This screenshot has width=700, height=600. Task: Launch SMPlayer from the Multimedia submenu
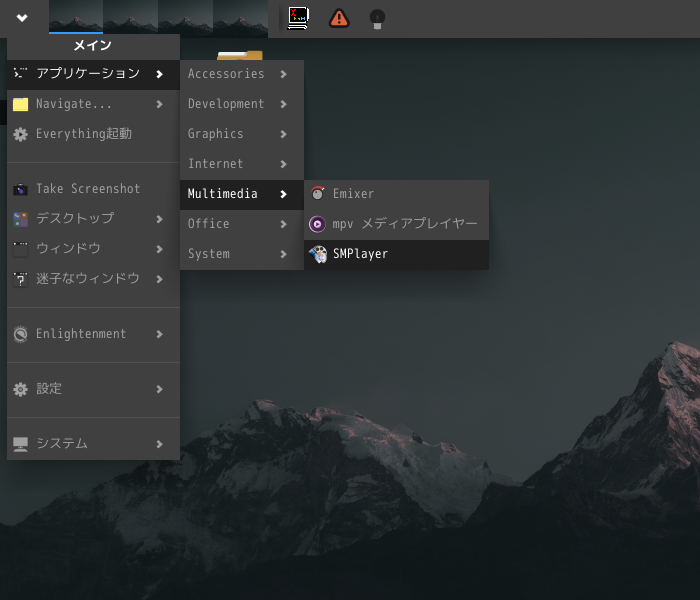pyautogui.click(x=396, y=254)
